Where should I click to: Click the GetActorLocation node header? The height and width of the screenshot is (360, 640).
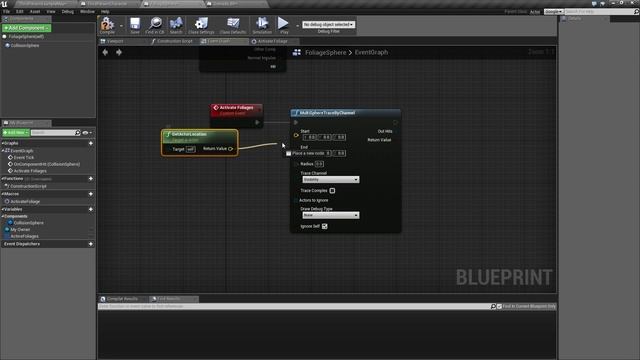coord(200,136)
